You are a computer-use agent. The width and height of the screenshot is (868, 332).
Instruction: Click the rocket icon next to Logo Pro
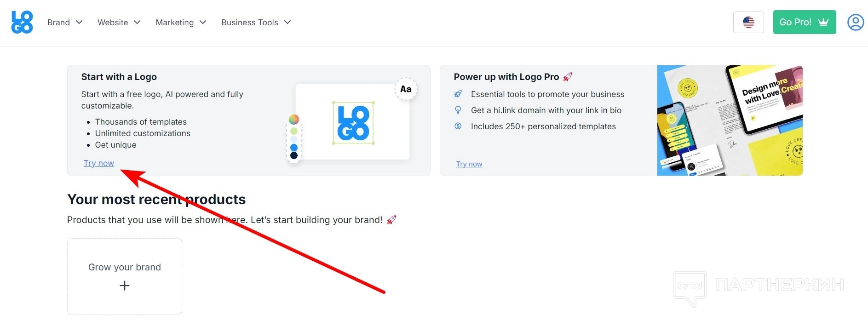tap(568, 77)
